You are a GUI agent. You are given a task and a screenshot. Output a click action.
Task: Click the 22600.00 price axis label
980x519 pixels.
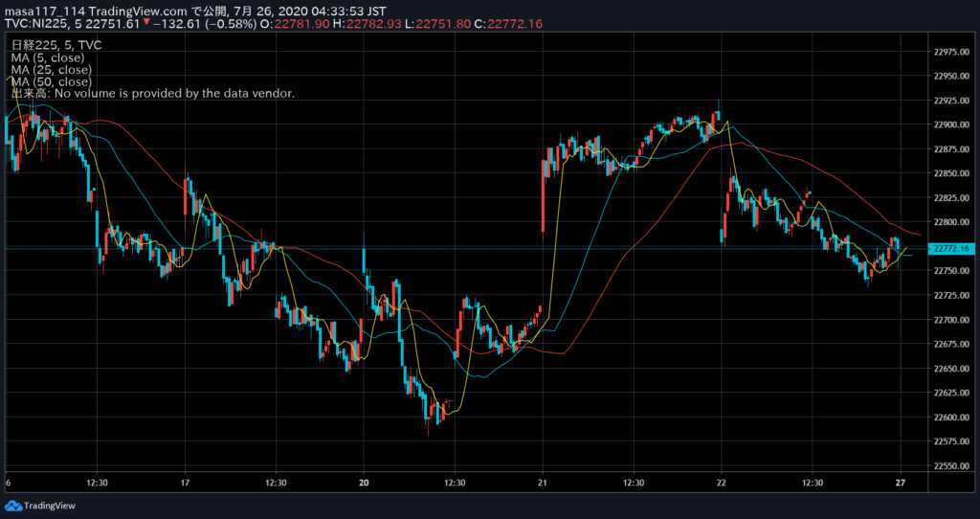point(951,417)
